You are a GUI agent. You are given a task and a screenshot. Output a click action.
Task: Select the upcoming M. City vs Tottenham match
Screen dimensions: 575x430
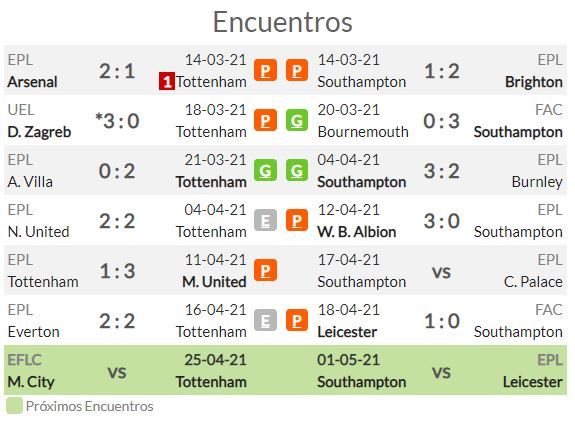[127, 370]
